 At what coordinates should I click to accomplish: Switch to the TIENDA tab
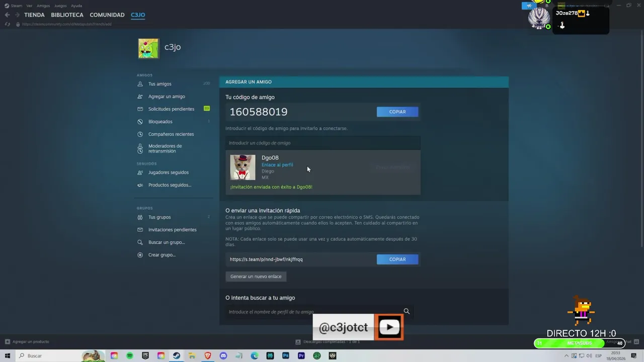tap(34, 15)
